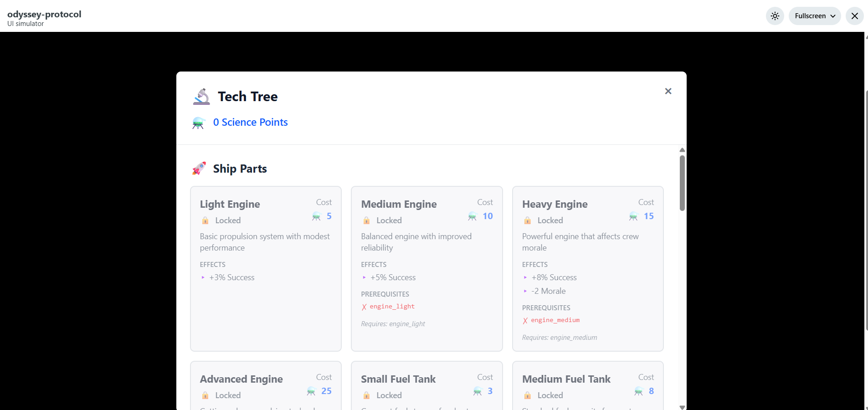The image size is (868, 410).
Task: Click the microscope icon beside Tech Tree
Action: click(201, 97)
